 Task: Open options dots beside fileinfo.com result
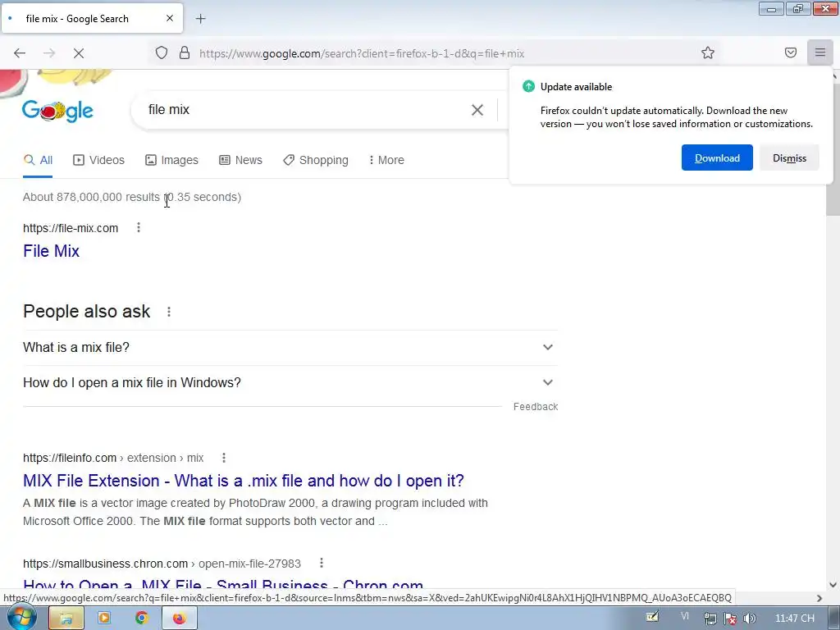[x=224, y=458]
